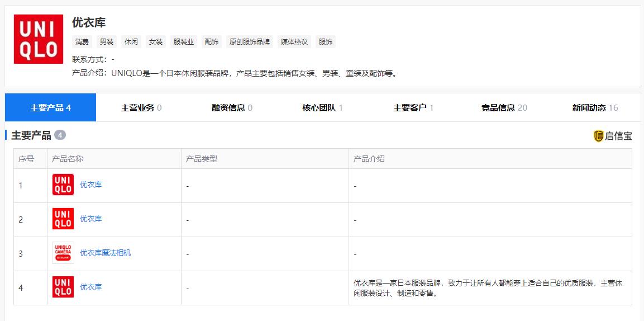644x321 pixels.
Task: Click the 消费 tag
Action: [82, 42]
